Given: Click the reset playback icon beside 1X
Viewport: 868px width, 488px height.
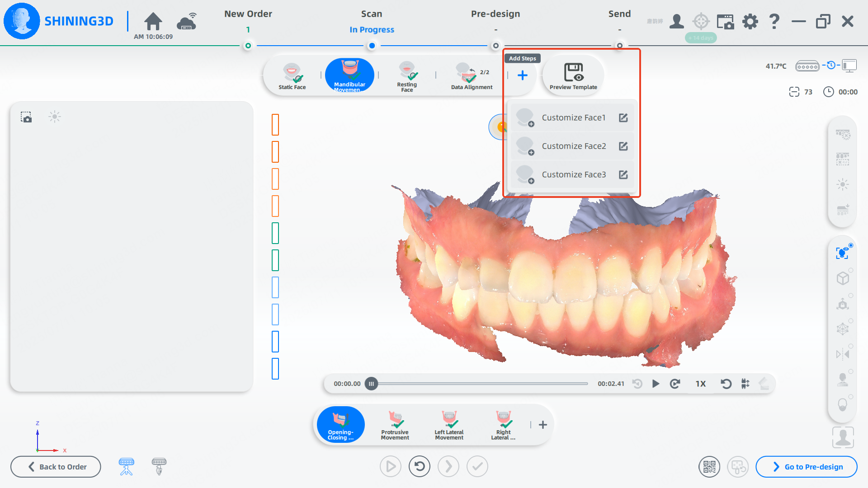Looking at the screenshot, I should coord(726,384).
